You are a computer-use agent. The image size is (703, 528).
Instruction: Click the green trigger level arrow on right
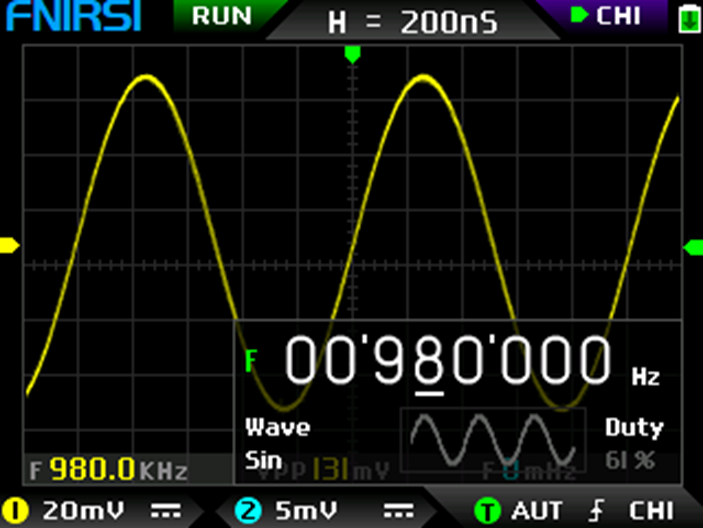pyautogui.click(x=693, y=247)
